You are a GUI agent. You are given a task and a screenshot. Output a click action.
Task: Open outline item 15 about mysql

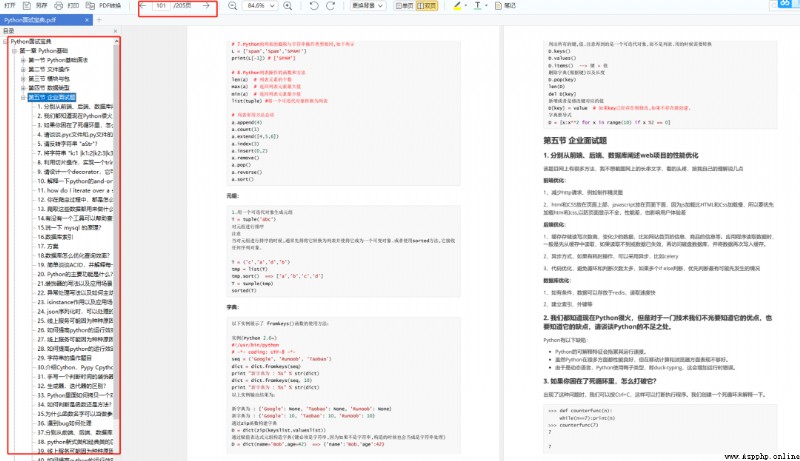click(x=69, y=227)
